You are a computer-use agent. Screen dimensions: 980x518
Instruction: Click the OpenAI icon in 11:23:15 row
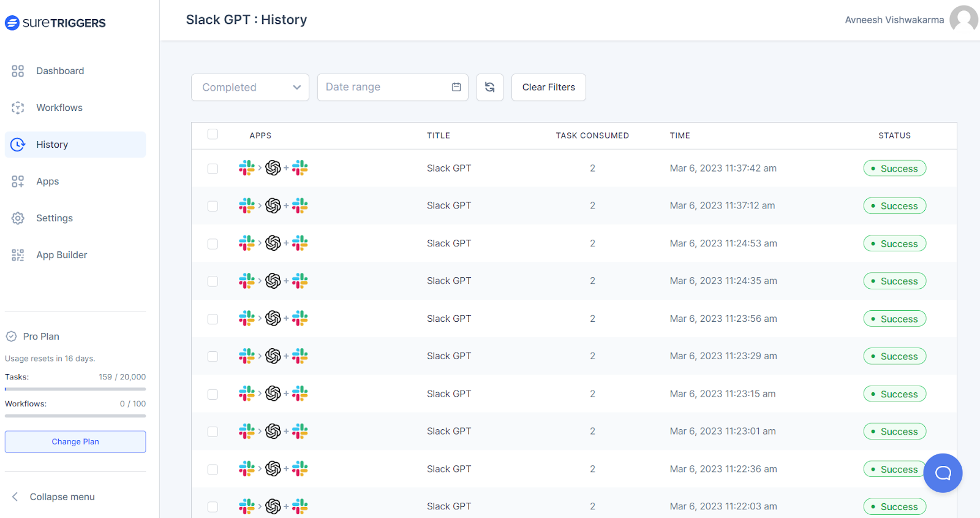coord(273,394)
